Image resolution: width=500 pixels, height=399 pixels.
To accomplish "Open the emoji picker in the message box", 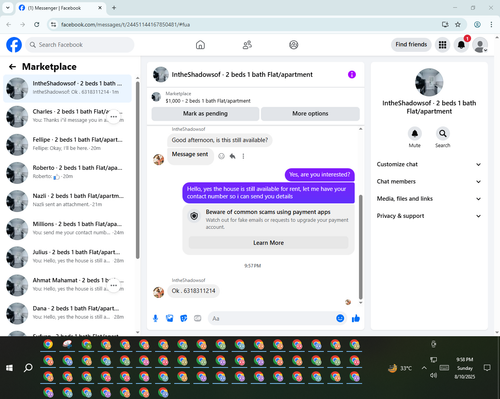I will 340,318.
